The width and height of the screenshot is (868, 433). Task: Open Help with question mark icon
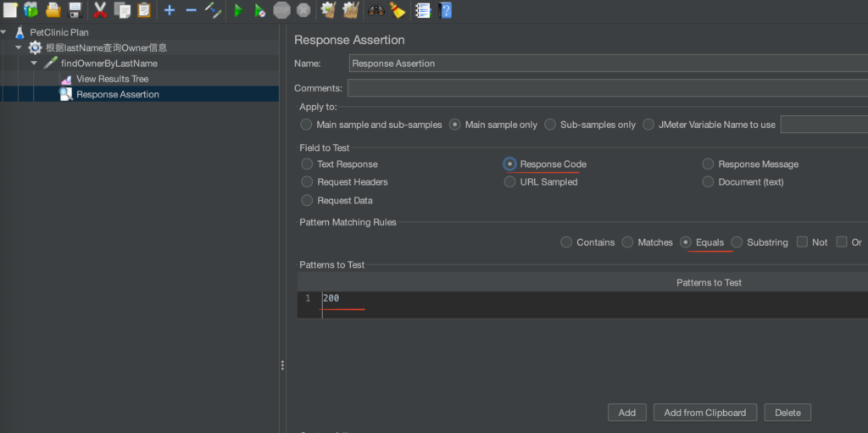(x=444, y=10)
